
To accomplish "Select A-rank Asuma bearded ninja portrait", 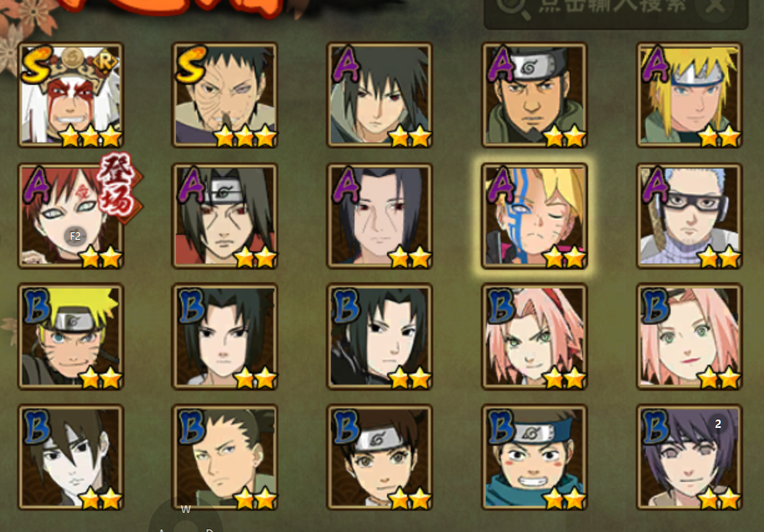I will 535,95.
